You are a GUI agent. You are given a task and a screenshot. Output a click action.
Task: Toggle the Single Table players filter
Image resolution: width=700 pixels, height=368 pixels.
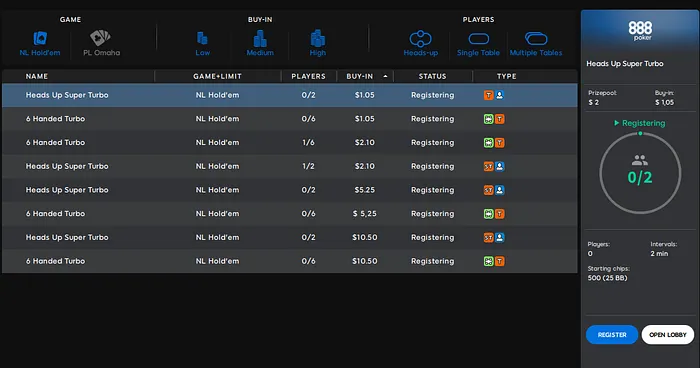point(478,44)
